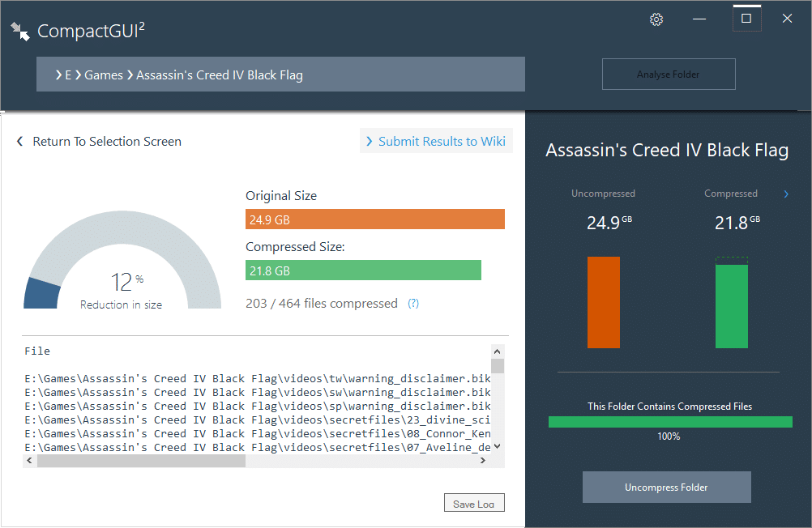Select the E drive segment in the path
Viewport: 812px width, 528px height.
point(68,75)
